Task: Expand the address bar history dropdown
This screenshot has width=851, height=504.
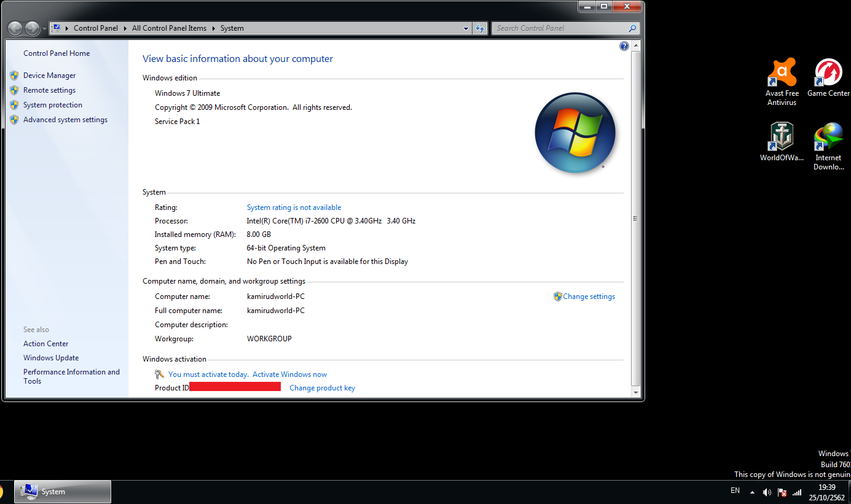Action: (466, 28)
